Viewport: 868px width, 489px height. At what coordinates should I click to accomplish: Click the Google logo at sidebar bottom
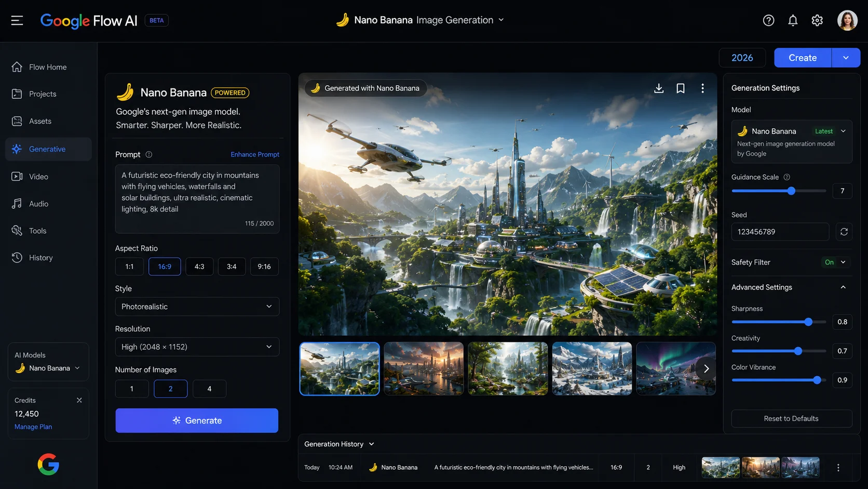coord(48,464)
